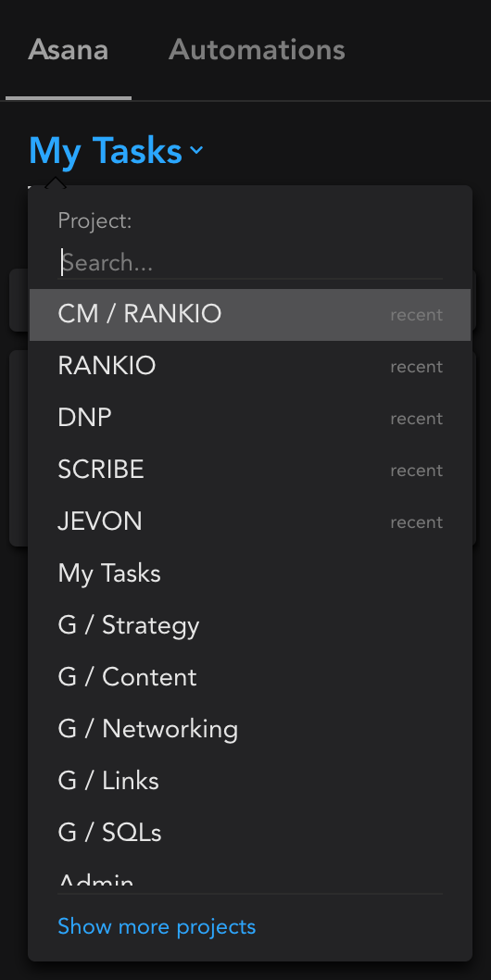
Task: Click the recent label beside DNP
Action: (x=417, y=419)
